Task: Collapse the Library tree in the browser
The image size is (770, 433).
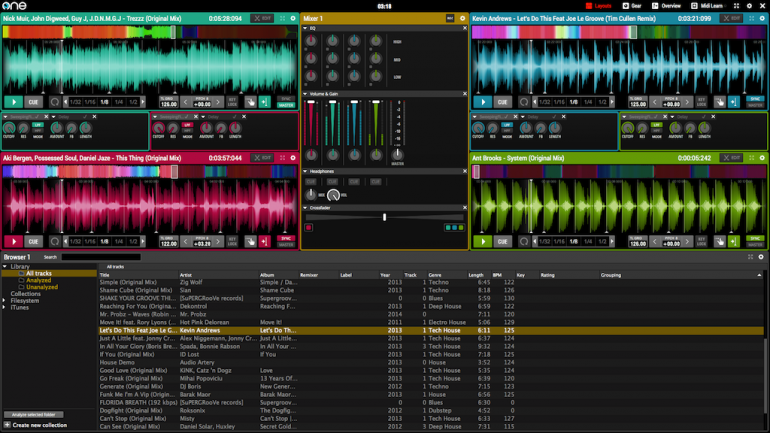Action: point(5,266)
